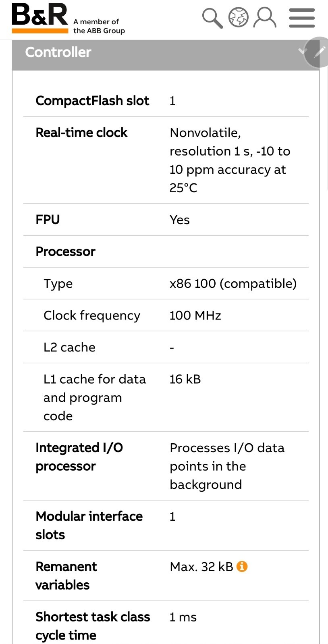Select the Remanent variables label
The width and height of the screenshot is (328, 644).
click(x=66, y=575)
